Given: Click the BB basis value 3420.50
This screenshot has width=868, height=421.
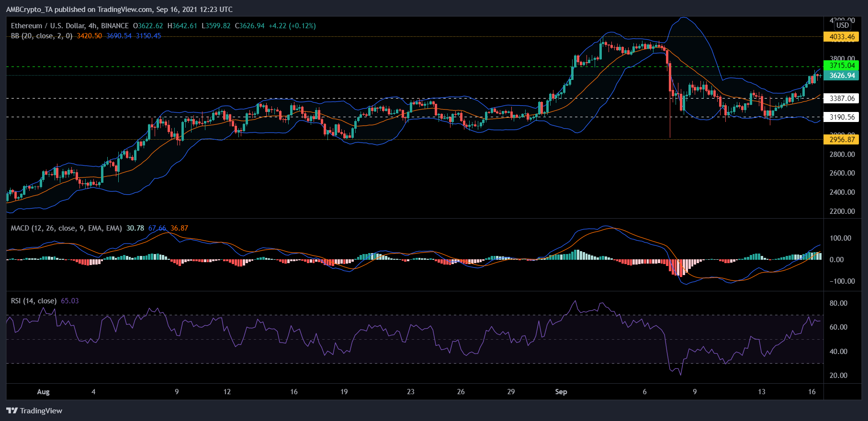Looking at the screenshot, I should point(90,36).
